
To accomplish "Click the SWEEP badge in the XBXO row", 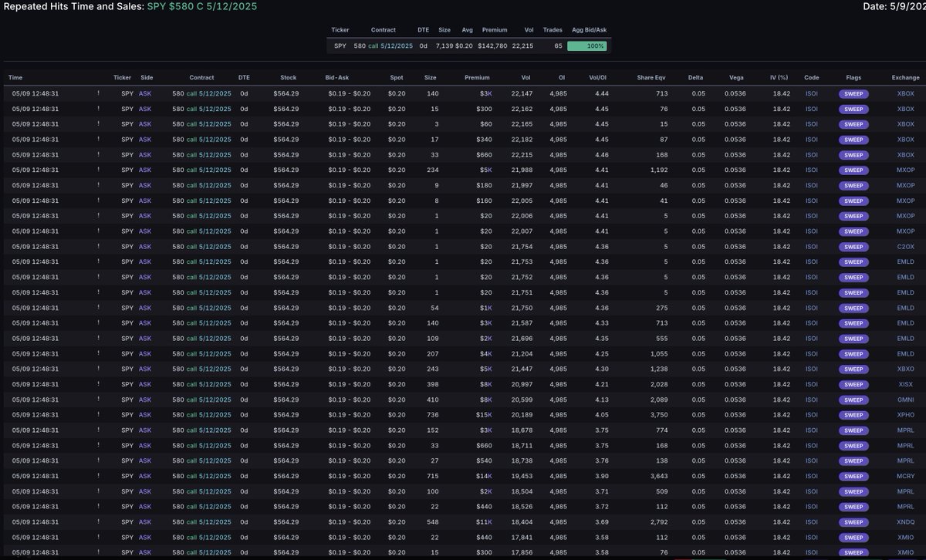I will coord(853,369).
